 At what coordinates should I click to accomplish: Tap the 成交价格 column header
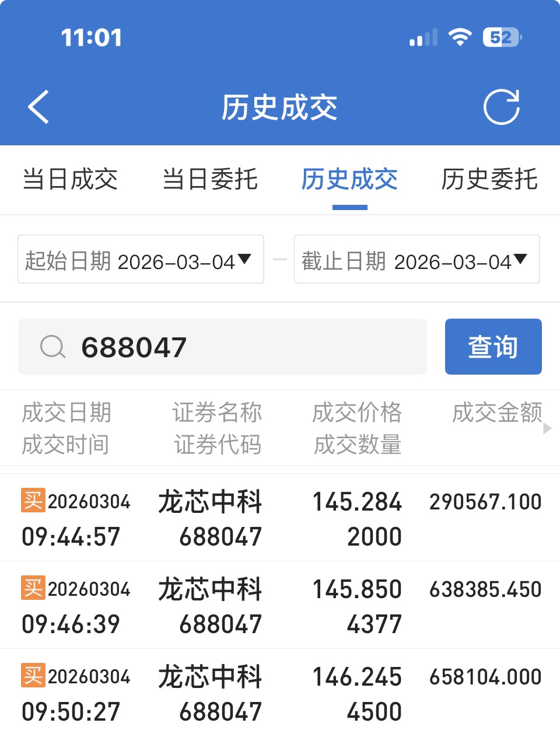(358, 413)
